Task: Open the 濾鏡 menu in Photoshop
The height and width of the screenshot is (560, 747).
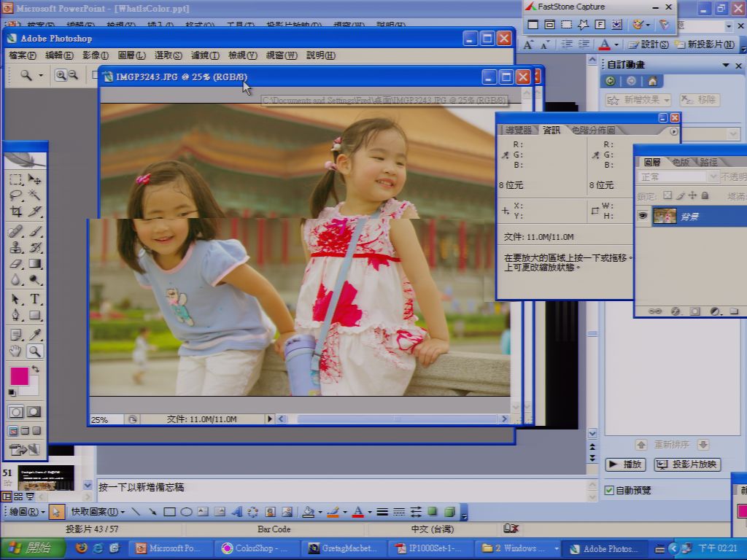Action: coord(205,55)
